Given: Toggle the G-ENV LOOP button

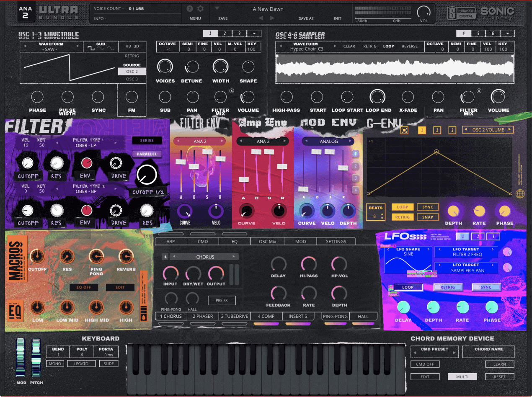Looking at the screenshot, I should 403,207.
